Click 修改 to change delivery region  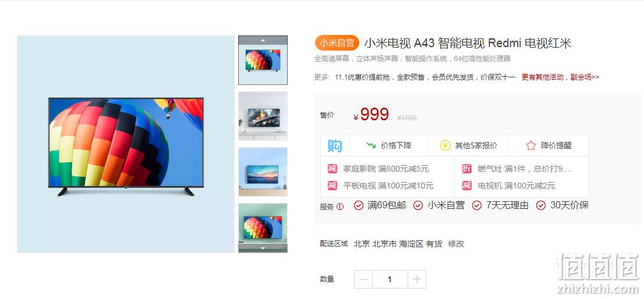(x=456, y=244)
